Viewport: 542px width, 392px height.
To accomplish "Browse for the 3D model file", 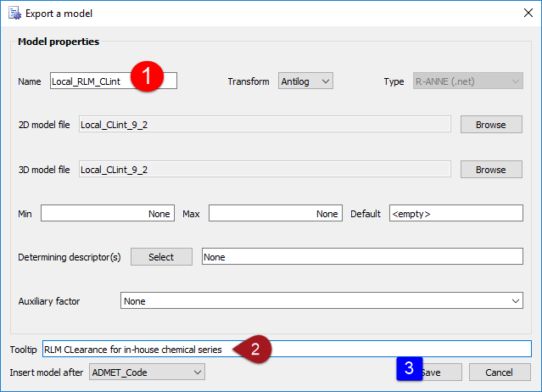I will click(x=491, y=169).
